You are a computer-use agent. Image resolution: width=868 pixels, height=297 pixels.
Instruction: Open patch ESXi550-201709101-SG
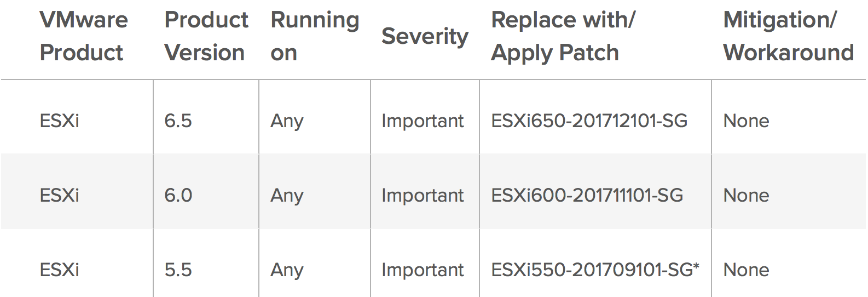(594, 270)
